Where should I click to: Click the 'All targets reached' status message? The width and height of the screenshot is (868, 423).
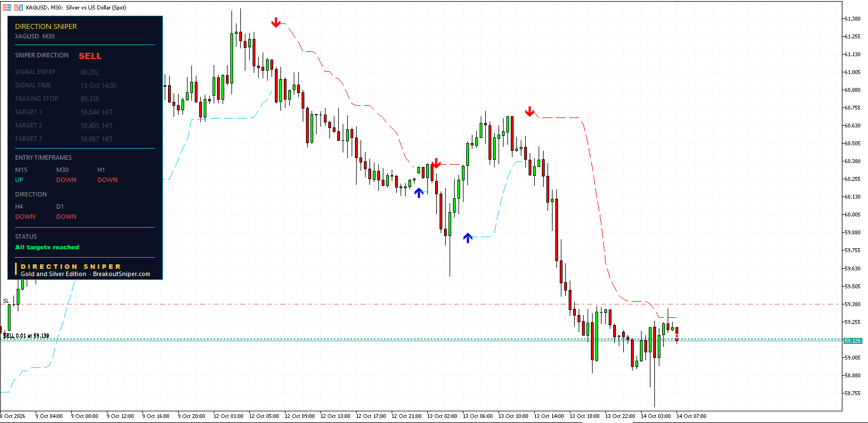click(47, 247)
